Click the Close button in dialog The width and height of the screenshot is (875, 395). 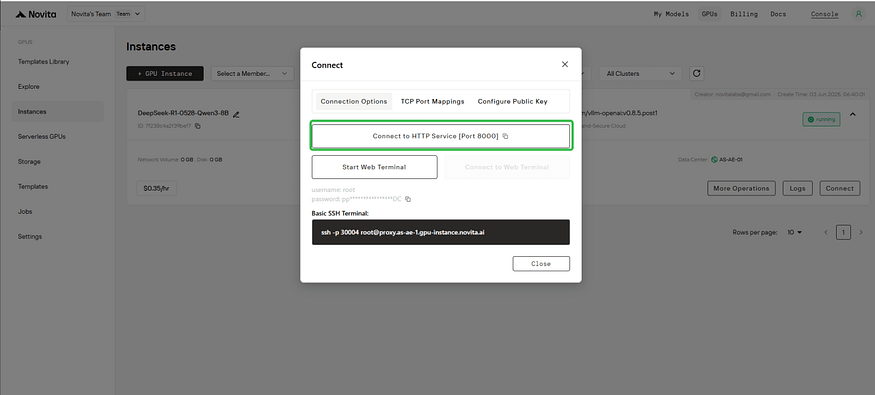(541, 264)
